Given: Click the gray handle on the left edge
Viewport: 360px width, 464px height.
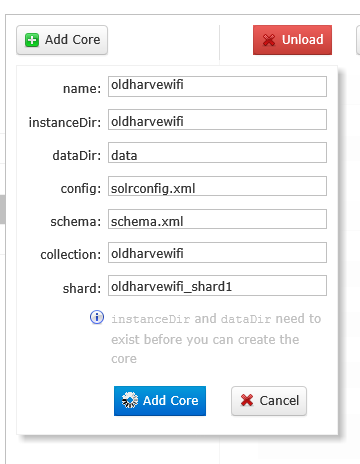Looking at the screenshot, I should (x=3, y=210).
